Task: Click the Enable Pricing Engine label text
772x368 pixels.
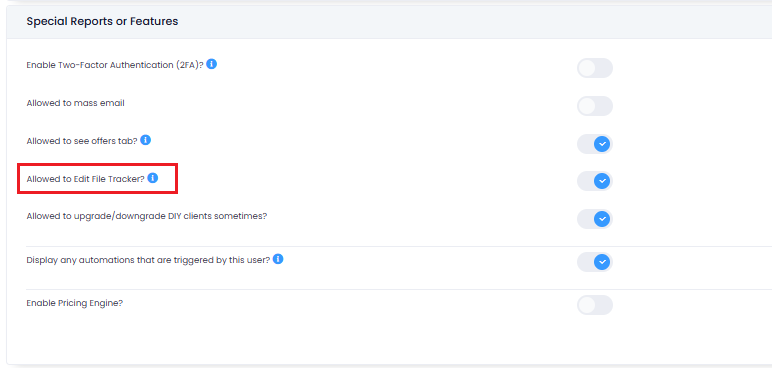Action: (74, 303)
